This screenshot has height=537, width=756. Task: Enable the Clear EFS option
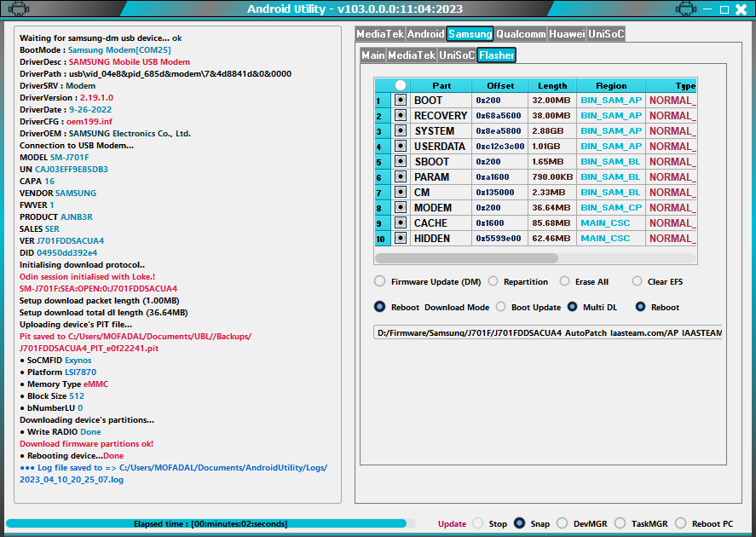[x=637, y=281]
